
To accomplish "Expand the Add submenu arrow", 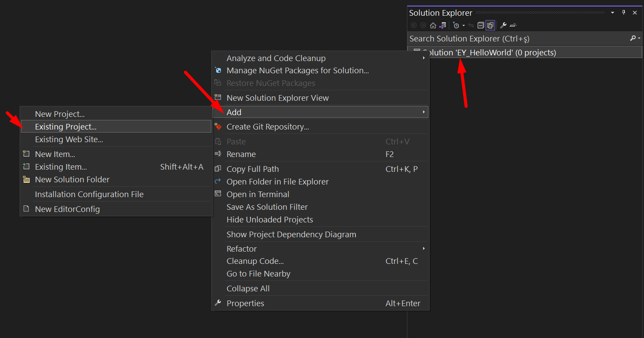I will click(x=424, y=112).
